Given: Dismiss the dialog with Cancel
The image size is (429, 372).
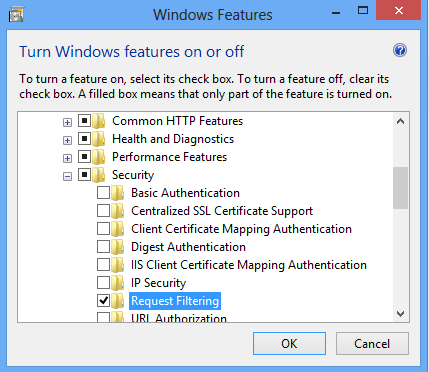Looking at the screenshot, I should coord(372,343).
